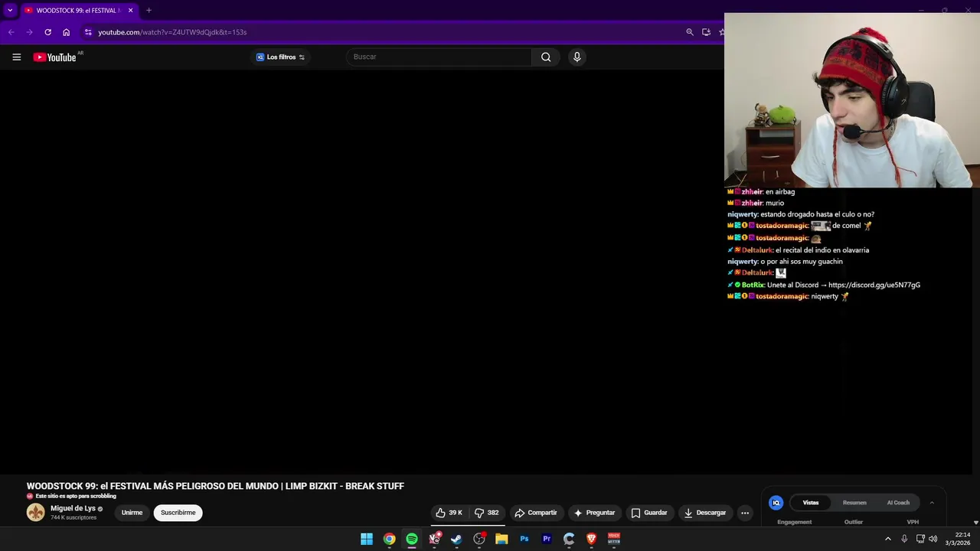Image resolution: width=980 pixels, height=551 pixels.
Task: Click the black video player area
Action: (361, 272)
